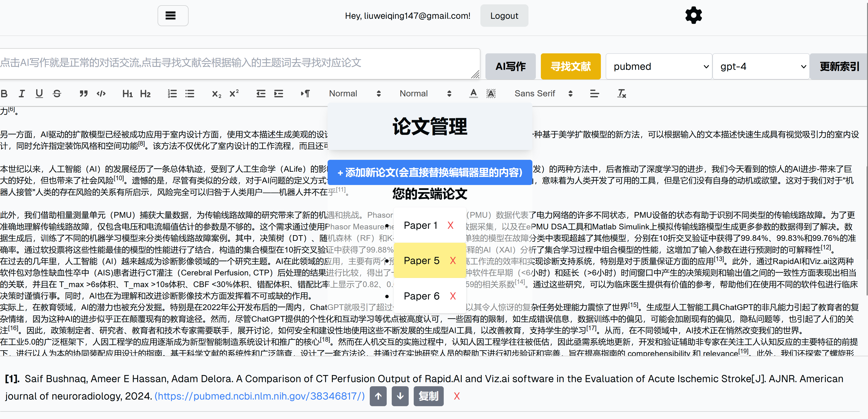
Task: Delete Paper 5 with its X
Action: coord(452,261)
